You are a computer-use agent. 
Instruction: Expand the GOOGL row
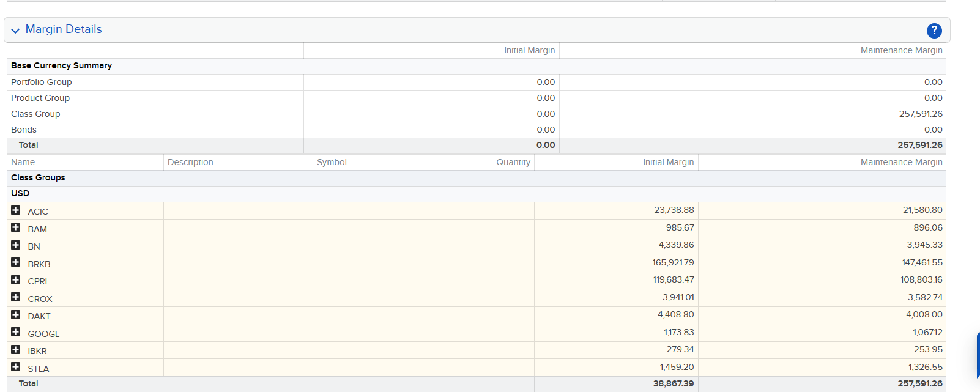pyautogui.click(x=16, y=332)
